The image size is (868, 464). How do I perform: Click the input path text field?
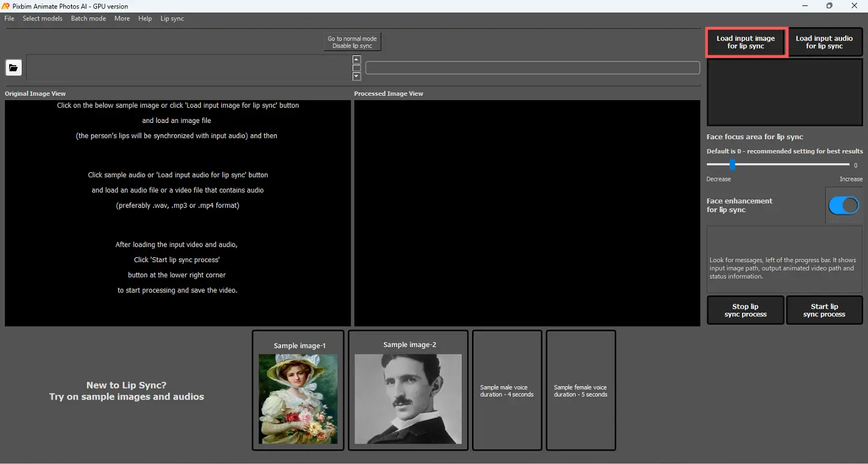(189, 67)
